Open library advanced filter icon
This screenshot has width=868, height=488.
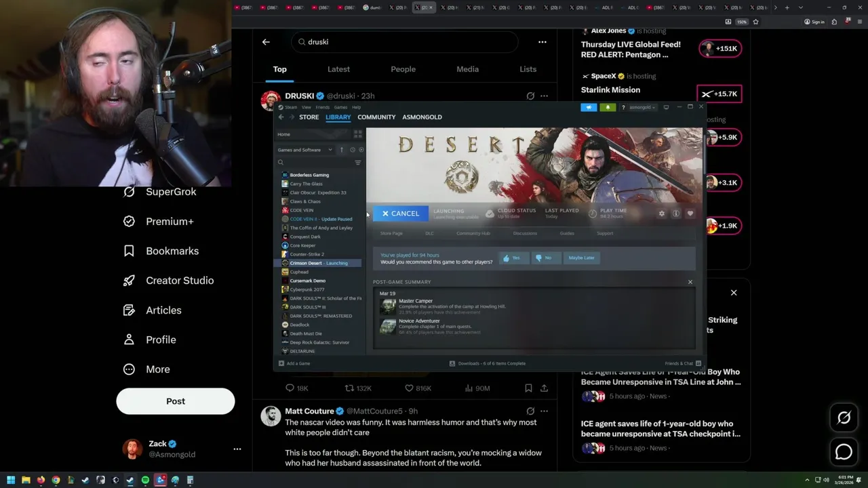coord(358,163)
